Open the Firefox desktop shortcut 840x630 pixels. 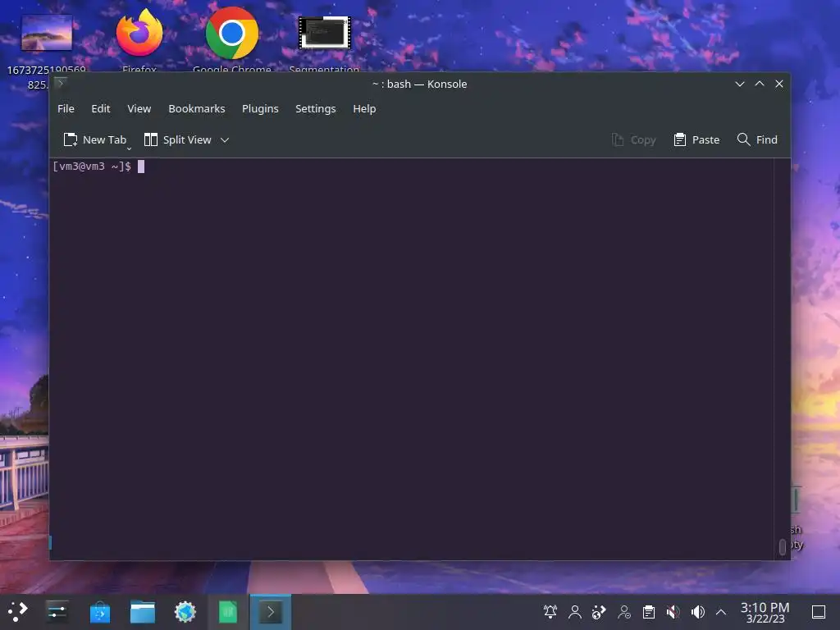point(139,40)
